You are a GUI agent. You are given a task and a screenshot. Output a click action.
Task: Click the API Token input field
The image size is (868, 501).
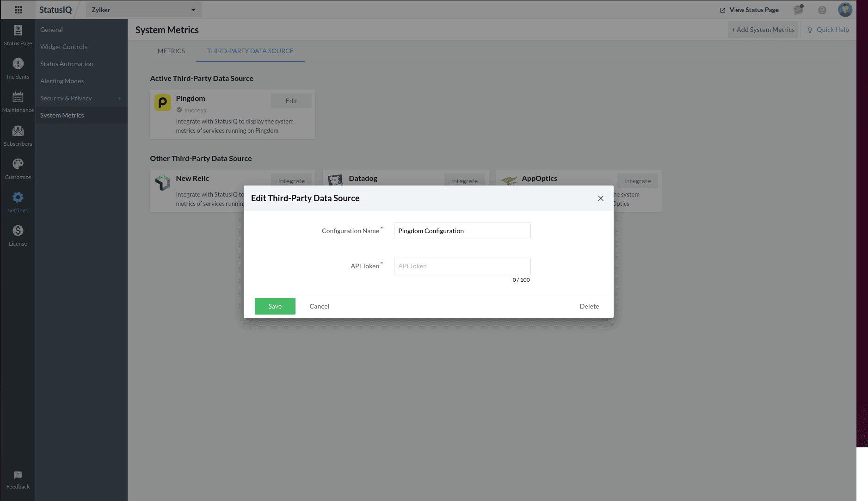[x=462, y=266]
